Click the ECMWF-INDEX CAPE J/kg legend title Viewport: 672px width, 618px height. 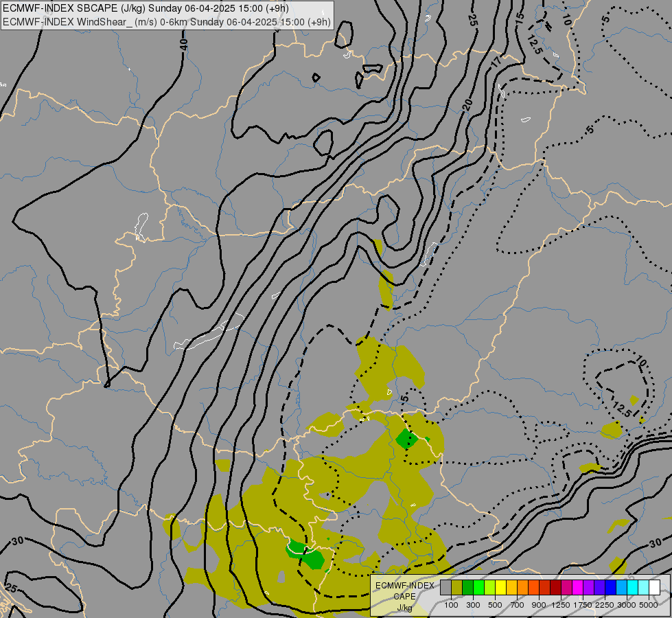click(x=404, y=597)
